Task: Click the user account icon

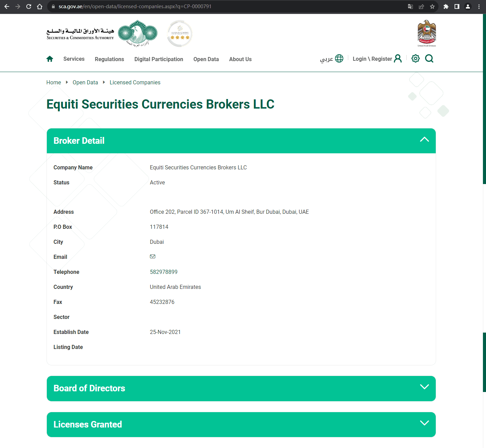Action: [x=398, y=58]
